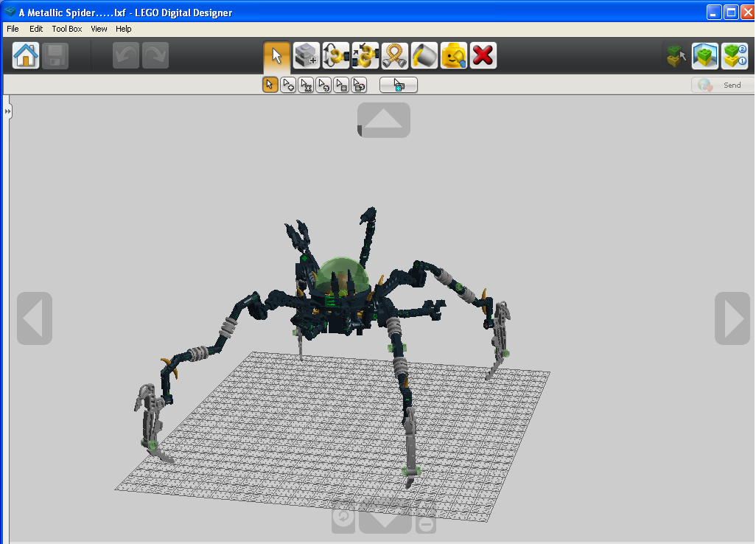756x544 pixels.
Task: Activate the Hinge tool
Action: tap(335, 55)
